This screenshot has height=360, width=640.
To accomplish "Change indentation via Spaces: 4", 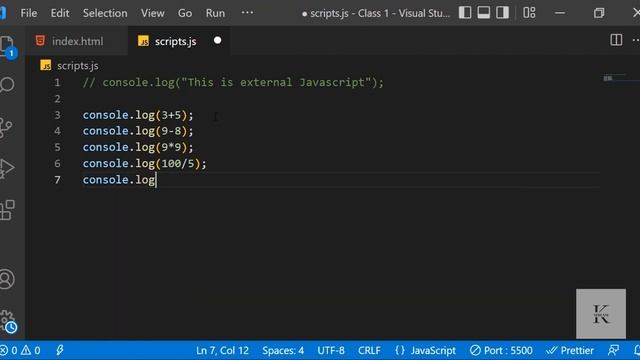I will click(x=283, y=350).
